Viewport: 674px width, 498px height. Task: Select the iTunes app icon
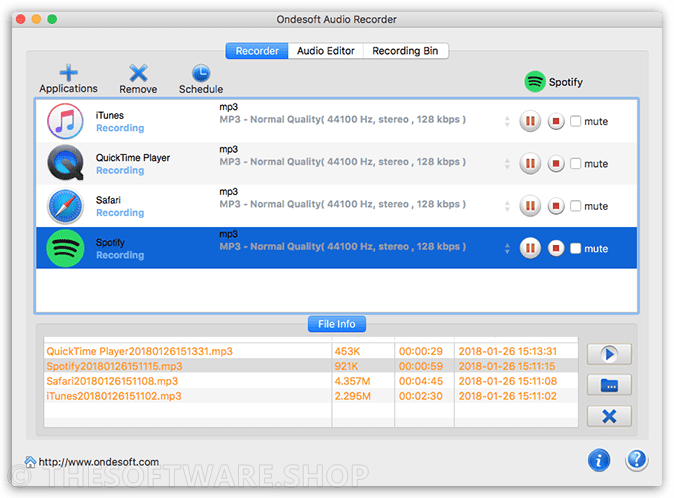coord(65,121)
